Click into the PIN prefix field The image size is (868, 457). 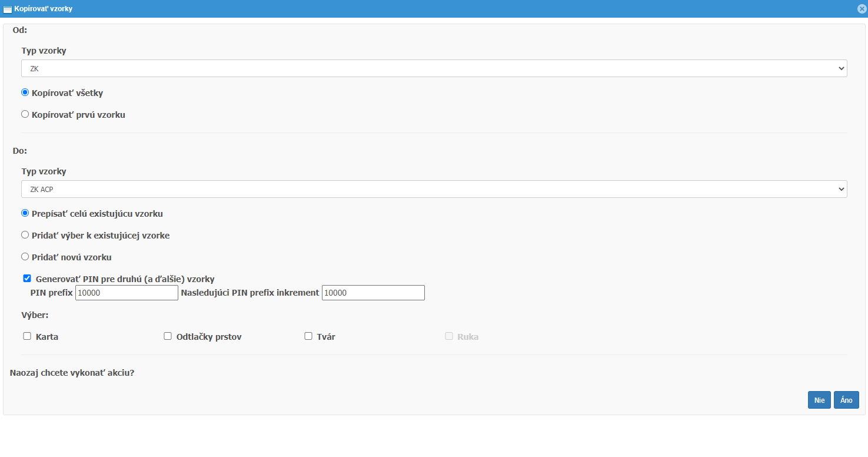pos(127,293)
